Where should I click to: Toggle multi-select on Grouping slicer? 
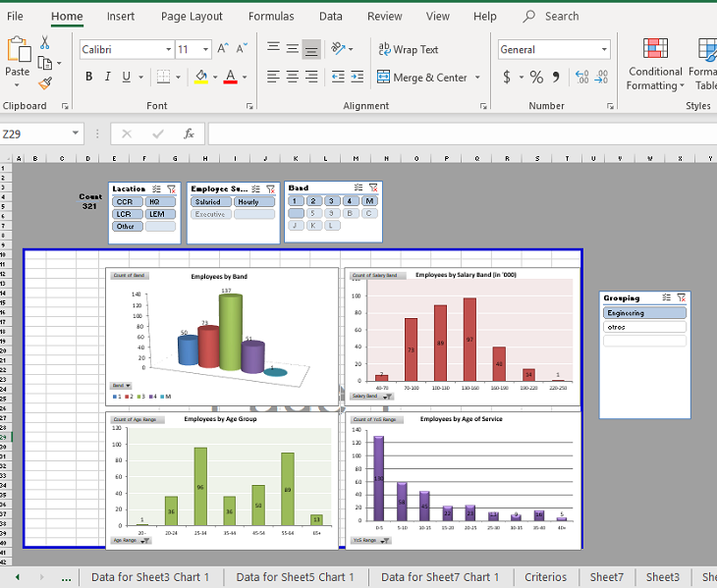pos(667,297)
